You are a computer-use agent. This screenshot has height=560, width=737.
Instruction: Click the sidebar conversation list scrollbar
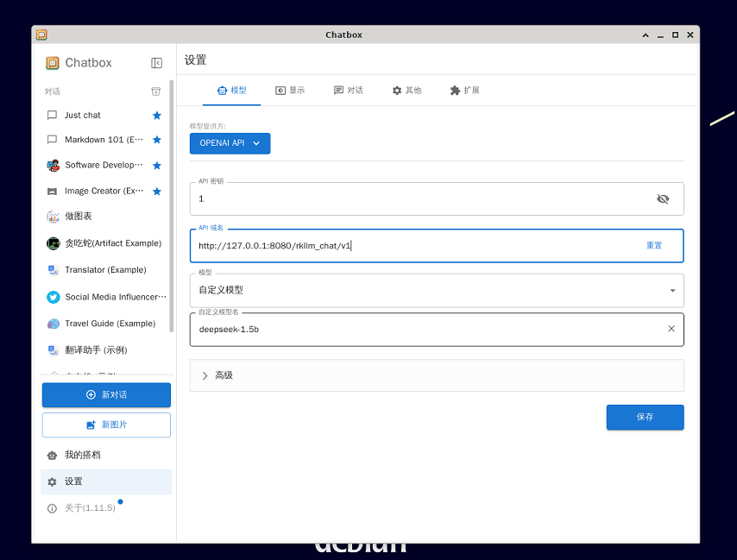172,205
